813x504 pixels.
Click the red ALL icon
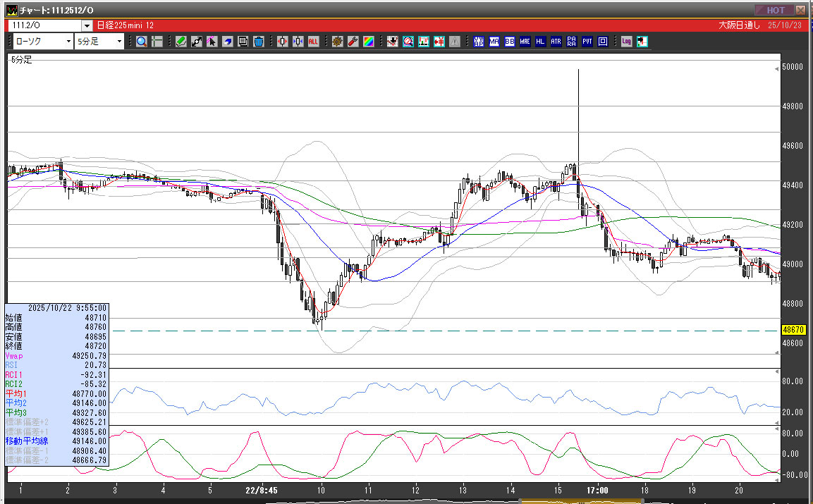pyautogui.click(x=313, y=42)
